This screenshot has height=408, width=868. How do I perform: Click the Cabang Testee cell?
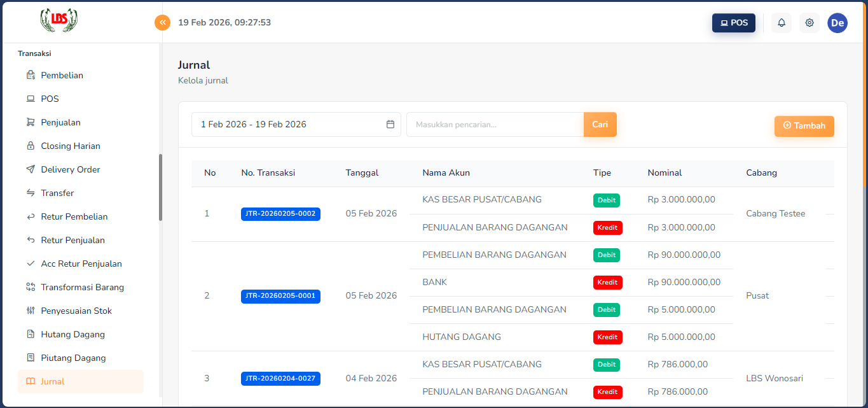(776, 213)
